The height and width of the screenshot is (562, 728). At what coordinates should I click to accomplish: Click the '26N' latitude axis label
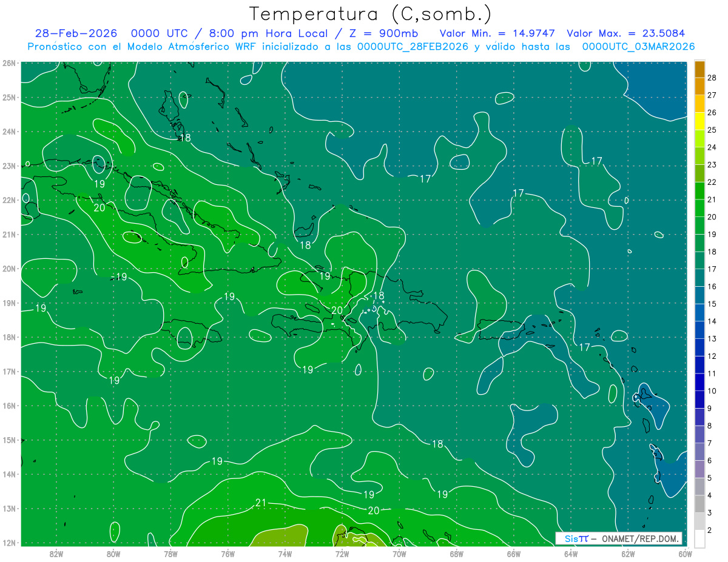(x=8, y=63)
